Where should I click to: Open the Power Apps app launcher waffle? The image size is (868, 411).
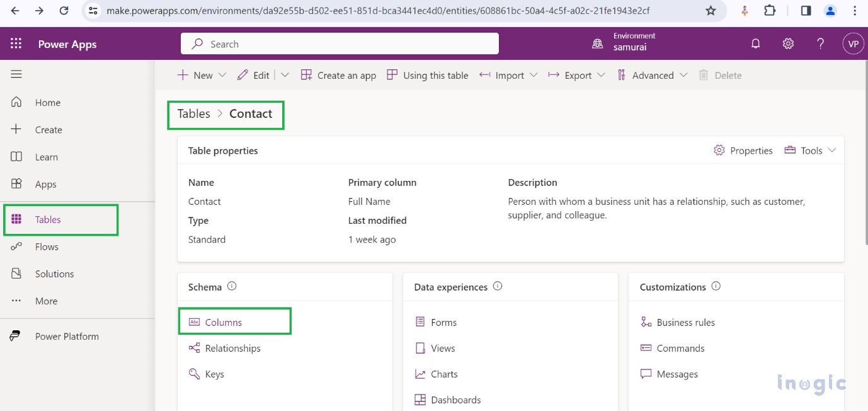coord(16,44)
